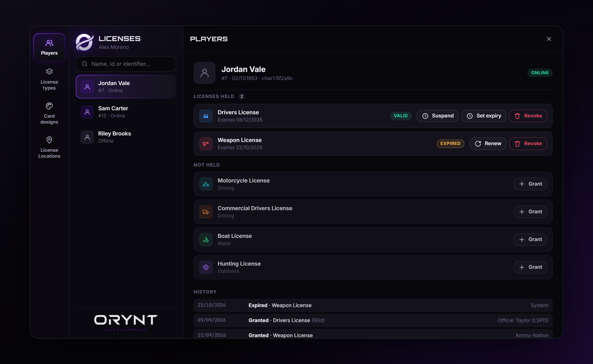Click Expires 08/12/2026 under Drivers License

point(240,120)
